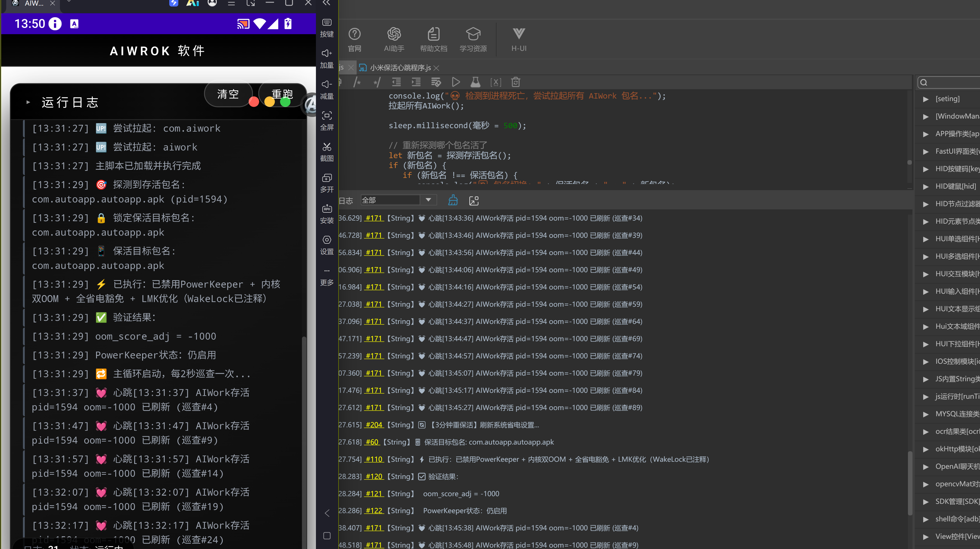Click the yellow floating dot
The image size is (980, 549).
(x=269, y=102)
